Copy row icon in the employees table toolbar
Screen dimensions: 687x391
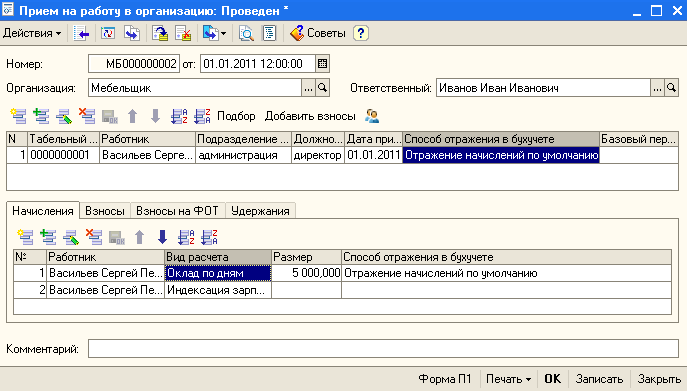click(x=41, y=116)
